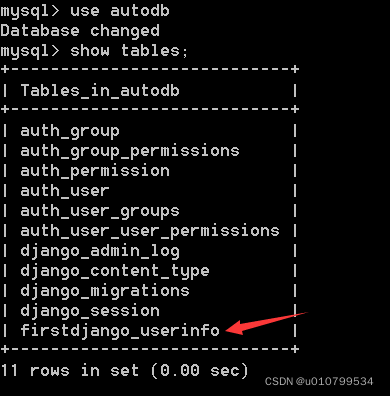Click the '(0.00 sec)' timing text
Screen dimensions: 390x396
(200, 371)
